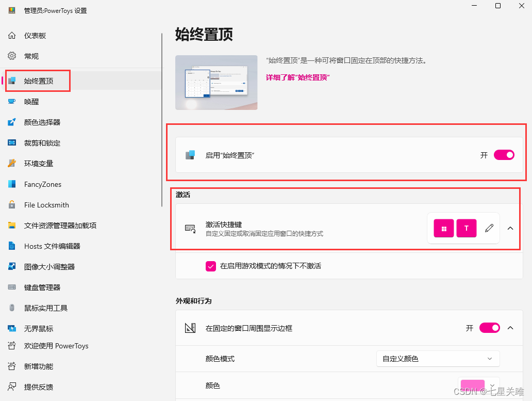
Task: Uncheck 在启用游戏模式的情况下不激活 checkbox
Action: 211,266
